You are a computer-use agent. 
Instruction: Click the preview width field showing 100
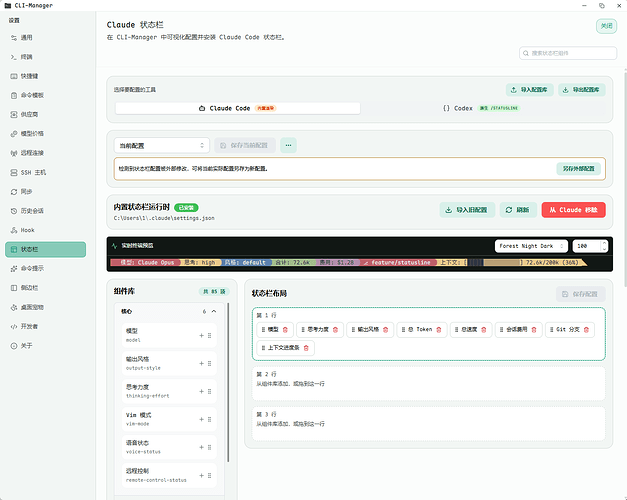[586, 246]
